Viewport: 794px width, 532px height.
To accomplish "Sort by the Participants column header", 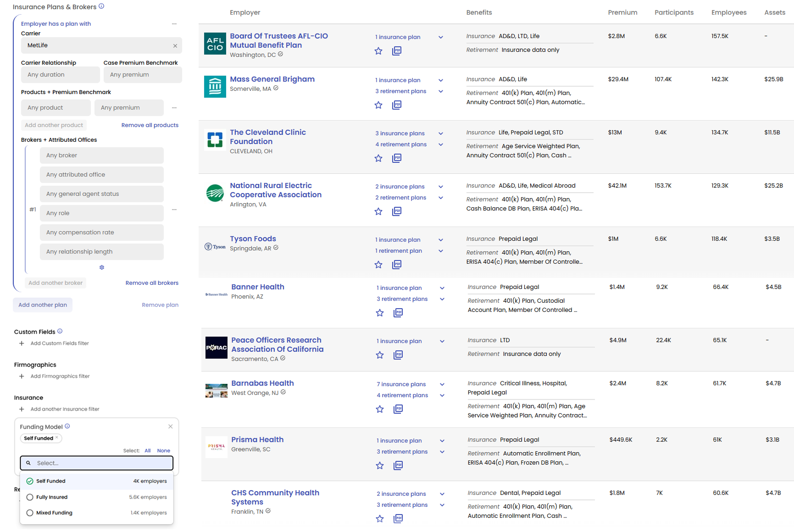I will pyautogui.click(x=674, y=12).
